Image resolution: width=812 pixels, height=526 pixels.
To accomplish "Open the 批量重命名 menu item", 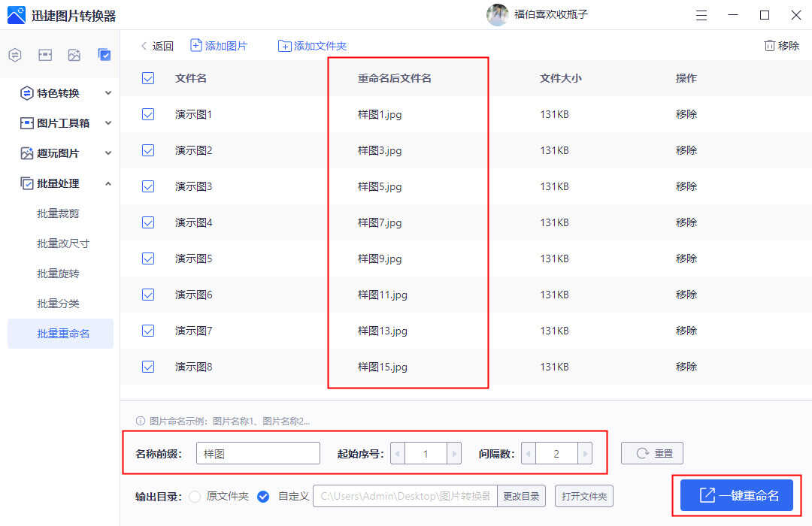I will point(61,334).
